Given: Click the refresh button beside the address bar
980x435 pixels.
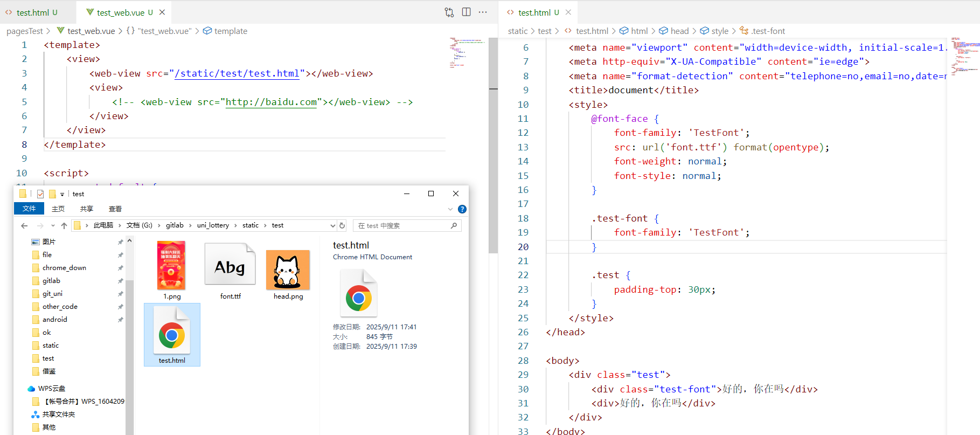Looking at the screenshot, I should click(x=342, y=225).
